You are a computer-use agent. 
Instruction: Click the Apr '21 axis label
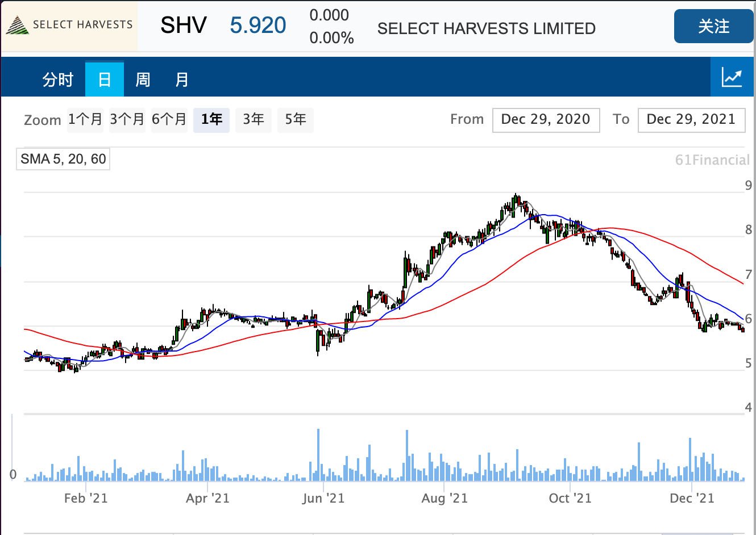click(207, 498)
